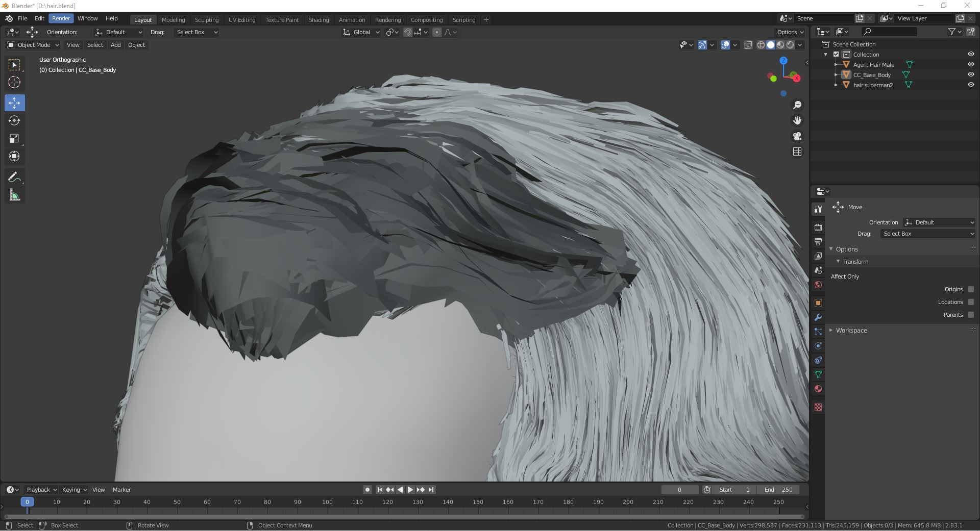Switch to Sculpting workspace tab
Screen dimensions: 980x531
(x=206, y=19)
